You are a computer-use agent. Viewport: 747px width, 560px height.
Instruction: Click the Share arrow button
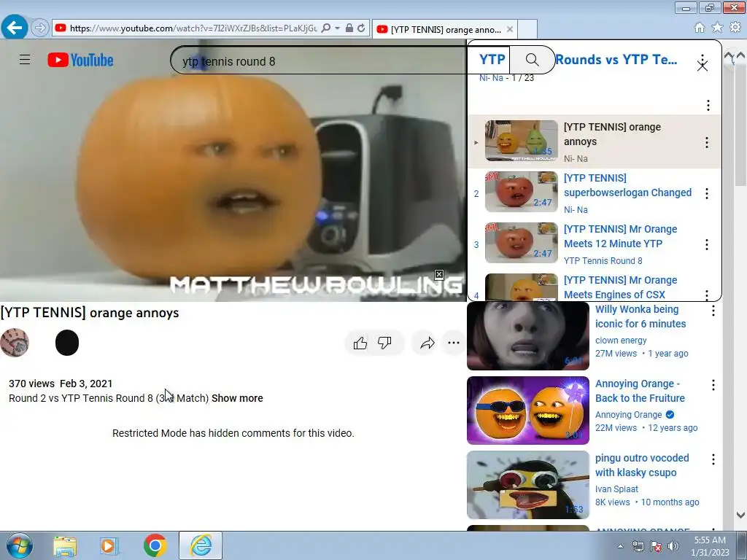pos(427,343)
